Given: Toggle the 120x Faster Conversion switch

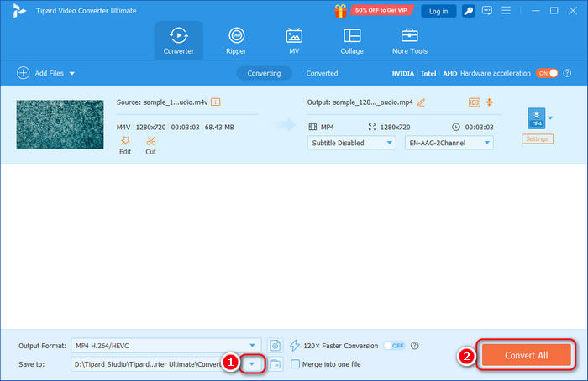Looking at the screenshot, I should click(395, 346).
